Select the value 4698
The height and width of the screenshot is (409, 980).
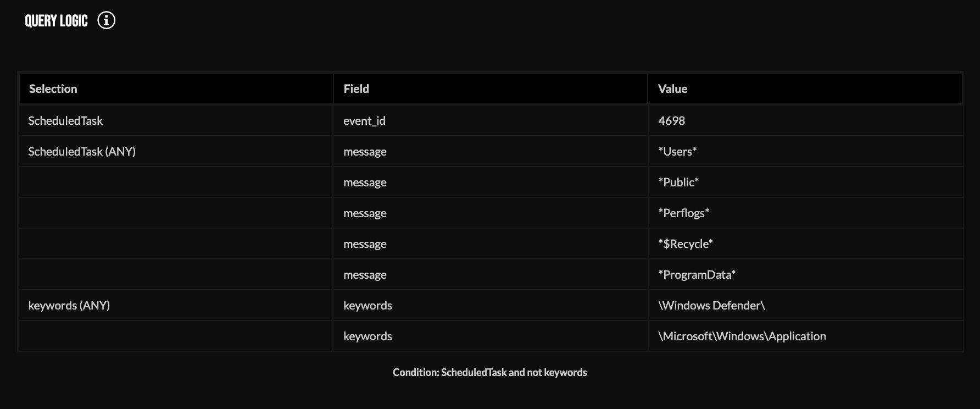point(671,120)
